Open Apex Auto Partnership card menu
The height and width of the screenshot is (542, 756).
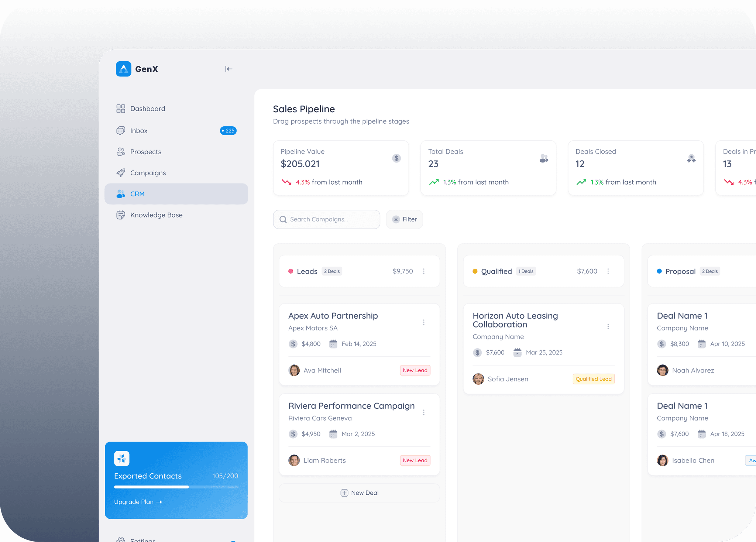point(424,322)
